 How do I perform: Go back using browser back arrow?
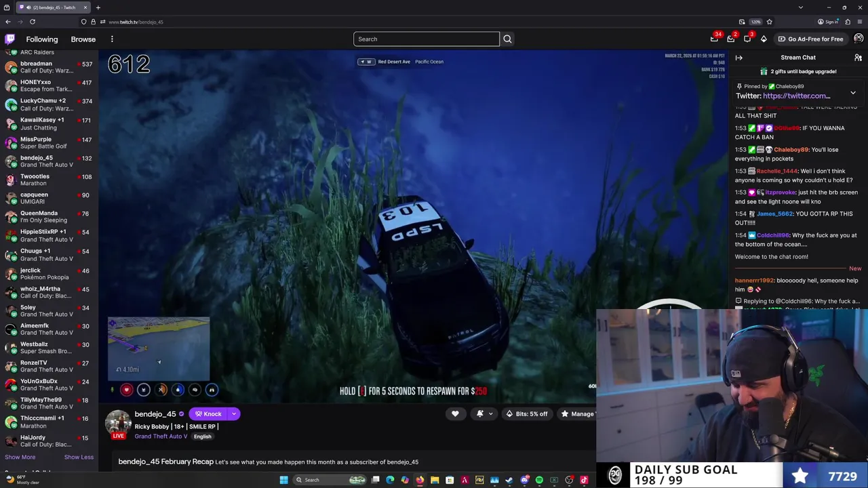click(x=8, y=22)
